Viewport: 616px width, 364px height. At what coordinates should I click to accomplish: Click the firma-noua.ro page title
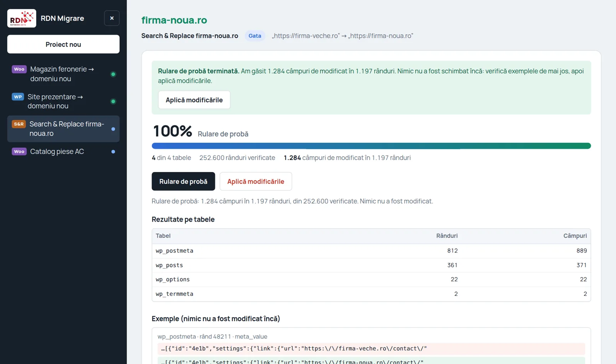[174, 20]
